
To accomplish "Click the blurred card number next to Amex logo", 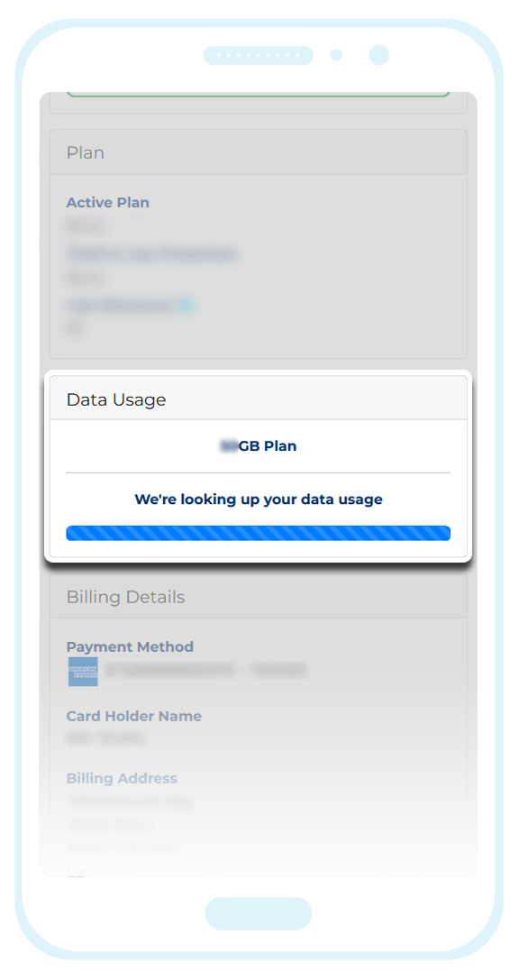I will [x=206, y=671].
